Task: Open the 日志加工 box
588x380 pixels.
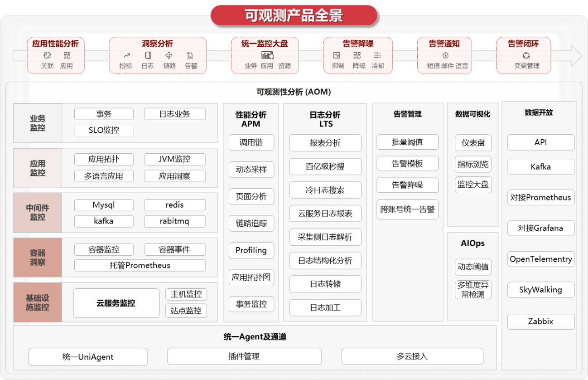Action: pos(326,308)
